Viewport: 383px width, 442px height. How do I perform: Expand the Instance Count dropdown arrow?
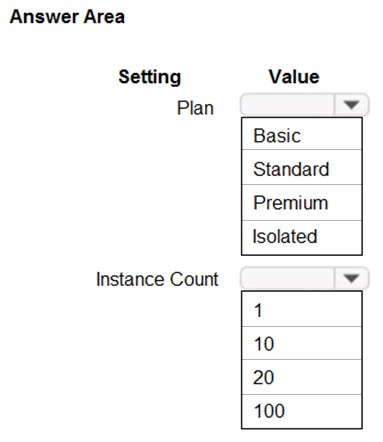point(351,278)
